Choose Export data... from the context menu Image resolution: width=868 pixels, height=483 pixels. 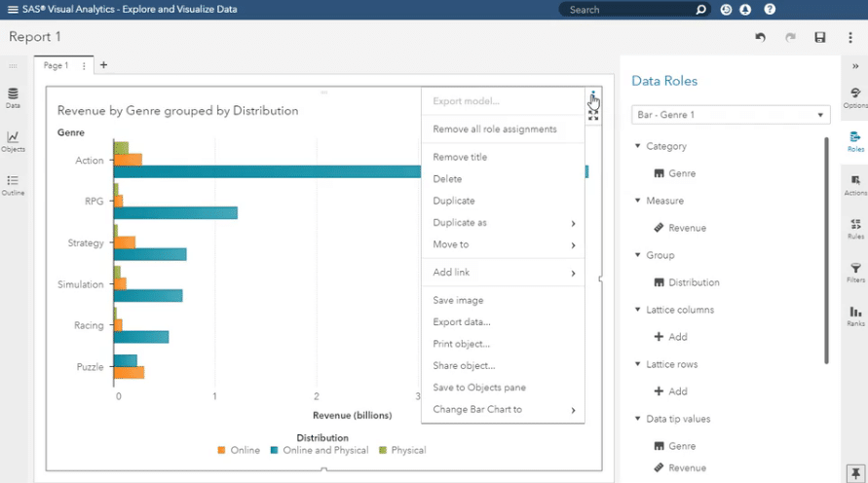click(462, 322)
